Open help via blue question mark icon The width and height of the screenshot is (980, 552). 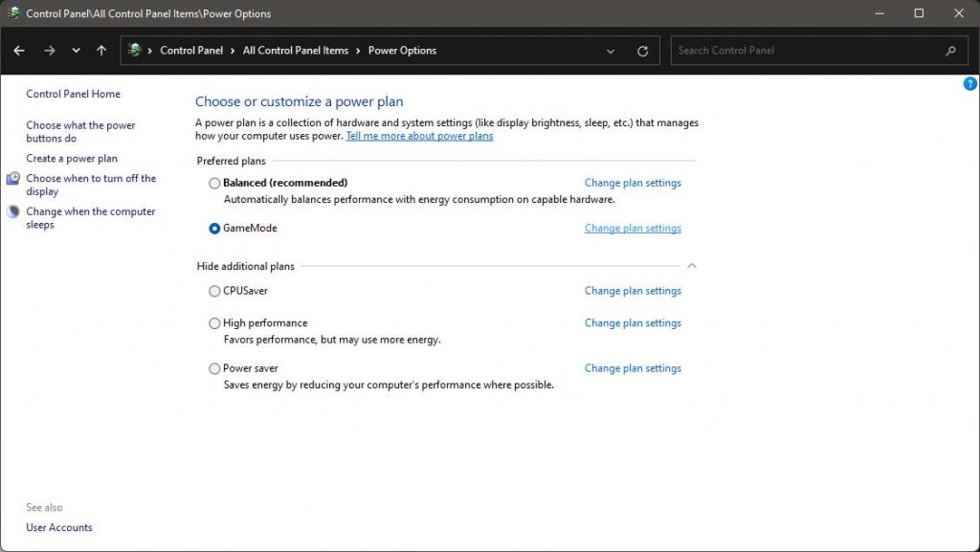[x=970, y=83]
